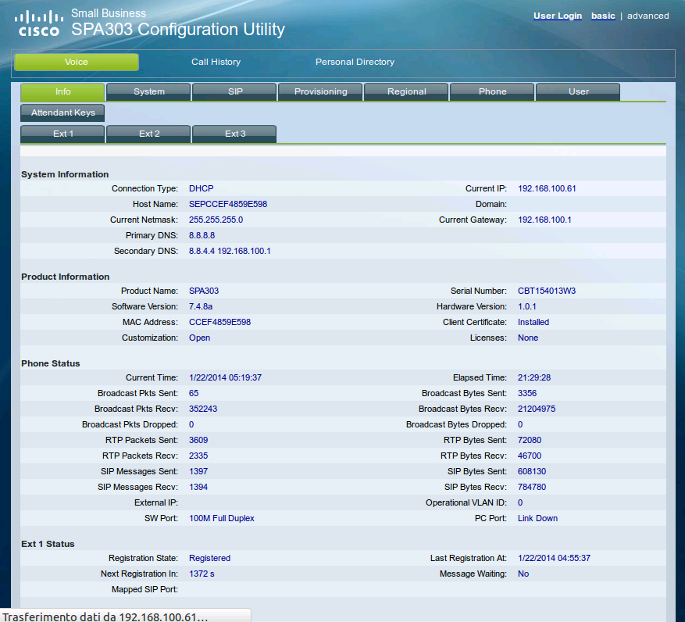Click SIP Messages Sent value 1397
This screenshot has height=622, width=685.
(198, 472)
